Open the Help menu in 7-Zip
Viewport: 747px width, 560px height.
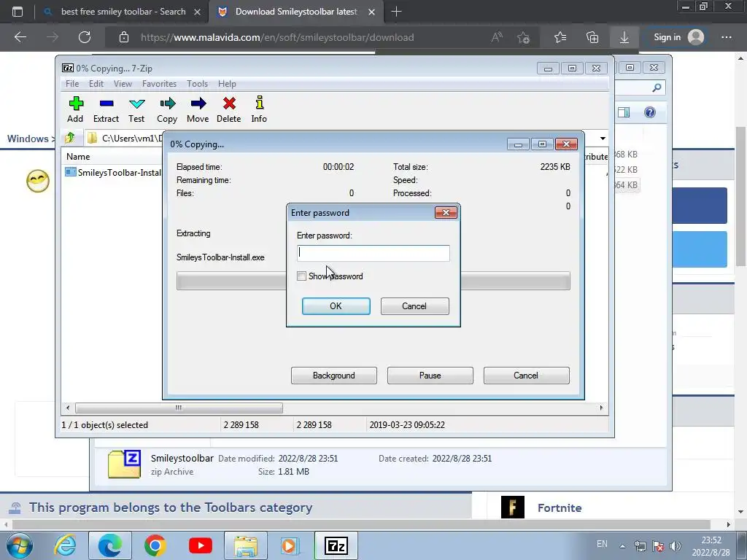pyautogui.click(x=227, y=84)
